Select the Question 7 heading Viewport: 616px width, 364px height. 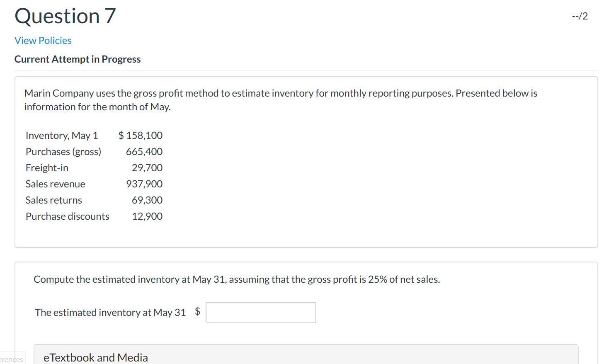click(x=65, y=16)
